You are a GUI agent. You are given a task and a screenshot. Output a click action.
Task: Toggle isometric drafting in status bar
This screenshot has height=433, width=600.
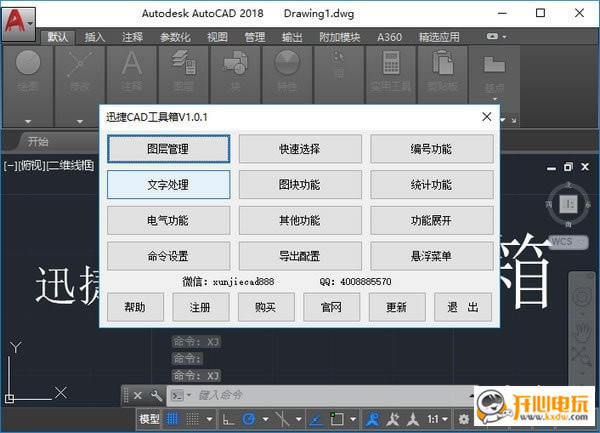point(282,419)
